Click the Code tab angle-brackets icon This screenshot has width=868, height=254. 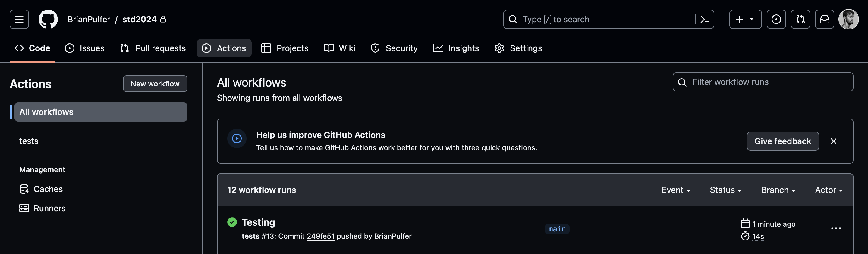pyautogui.click(x=19, y=48)
